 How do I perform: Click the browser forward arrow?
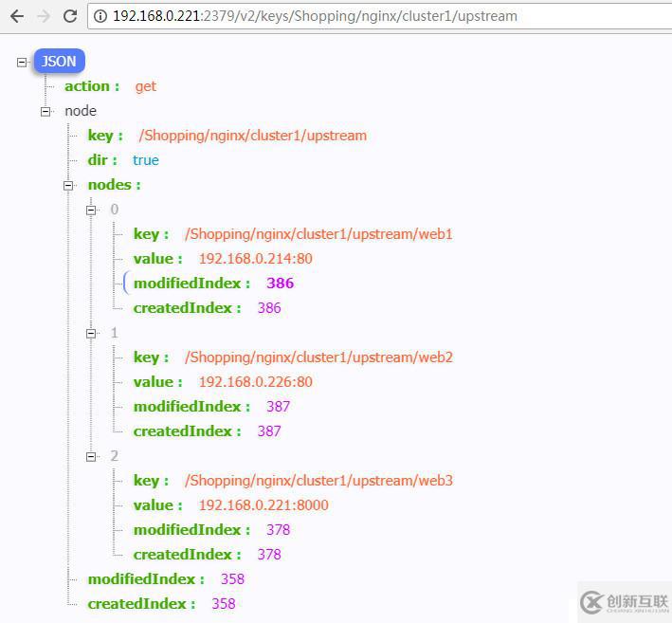[x=44, y=16]
